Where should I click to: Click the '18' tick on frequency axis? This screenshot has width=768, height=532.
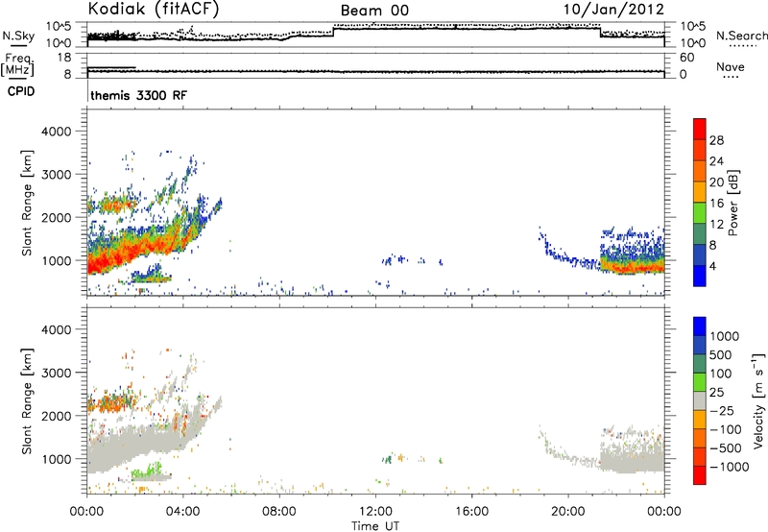tap(64, 58)
